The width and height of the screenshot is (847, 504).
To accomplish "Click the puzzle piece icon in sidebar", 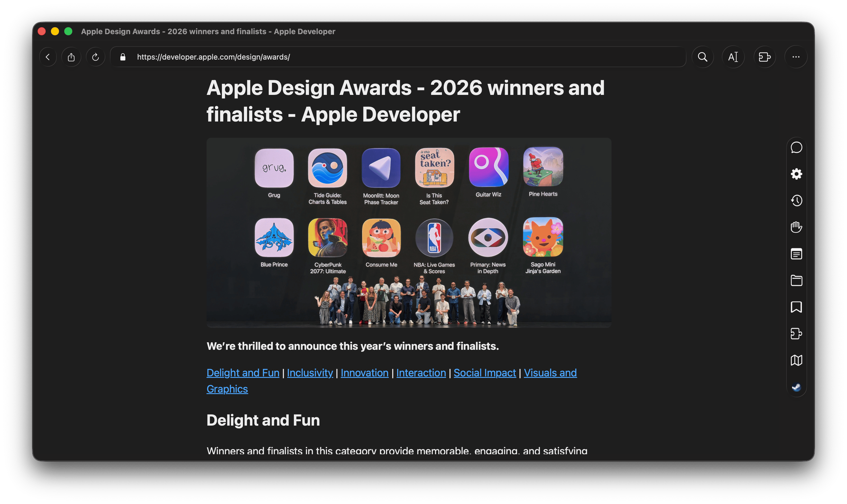I will click(796, 334).
